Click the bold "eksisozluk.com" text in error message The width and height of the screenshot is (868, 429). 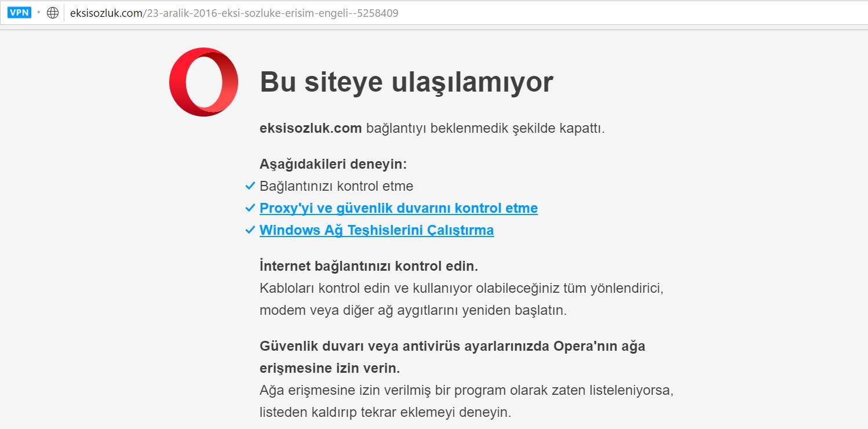pos(311,128)
